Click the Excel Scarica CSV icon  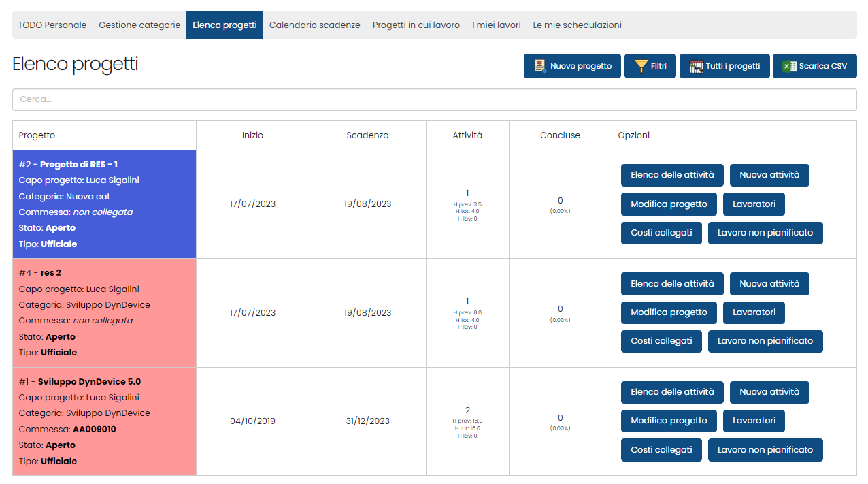coord(789,66)
